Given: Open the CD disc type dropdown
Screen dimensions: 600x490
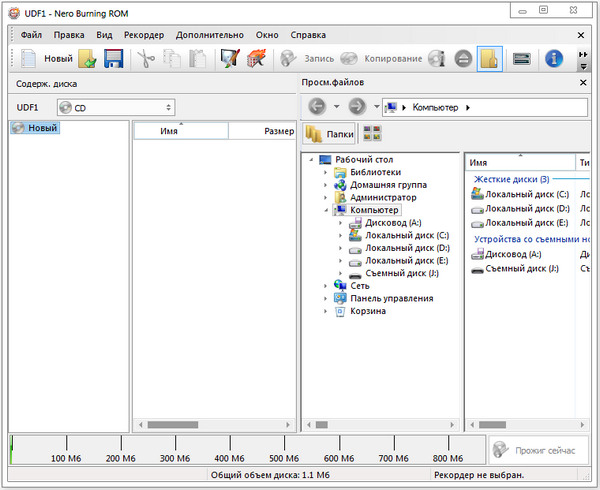Looking at the screenshot, I should (x=115, y=106).
